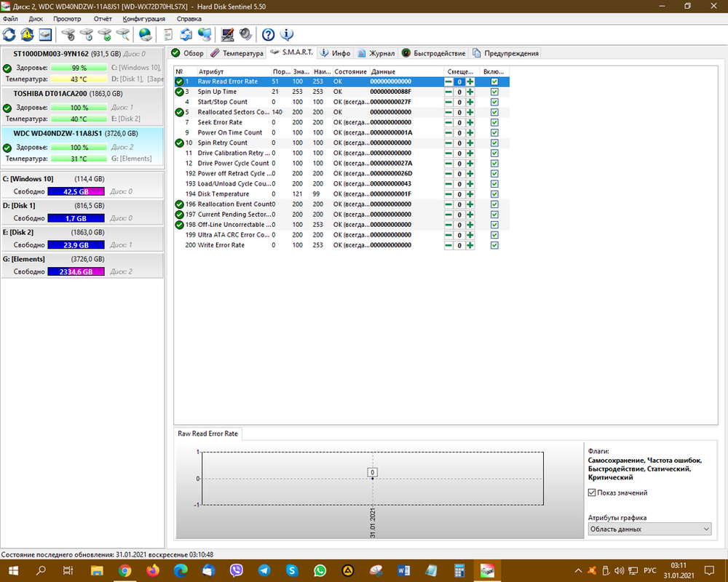Image resolution: width=728 pixels, height=582 pixels.
Task: Decrease offset for Disk Temperature
Action: pyautogui.click(x=448, y=194)
